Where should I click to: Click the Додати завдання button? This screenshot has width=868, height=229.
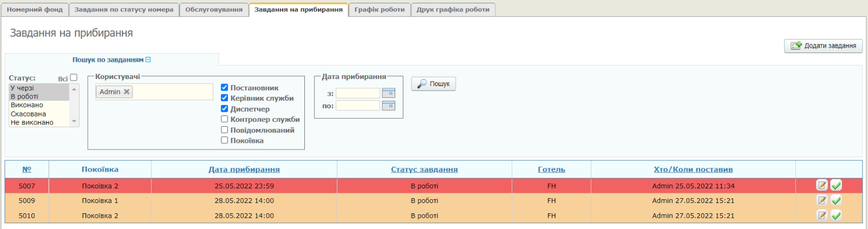[823, 46]
